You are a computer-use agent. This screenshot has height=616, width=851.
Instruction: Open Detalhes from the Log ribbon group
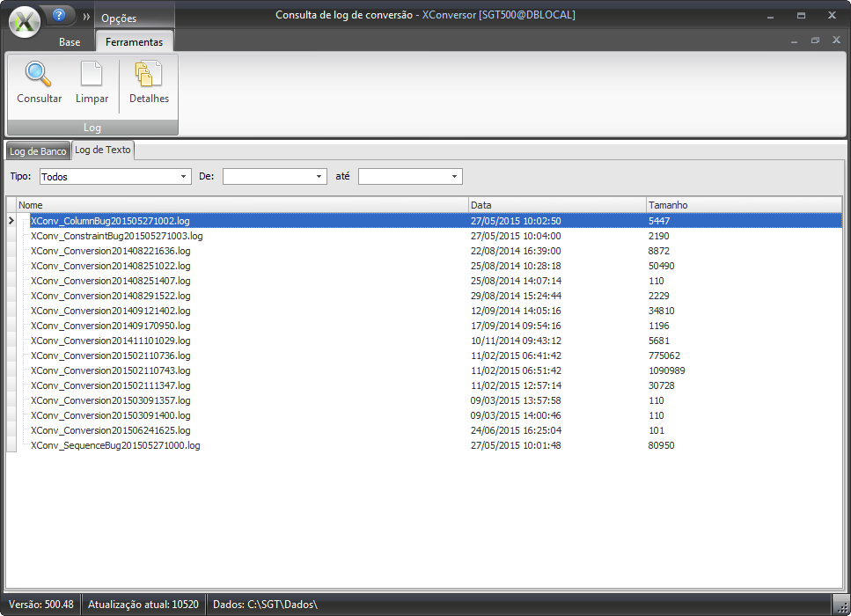149,75
